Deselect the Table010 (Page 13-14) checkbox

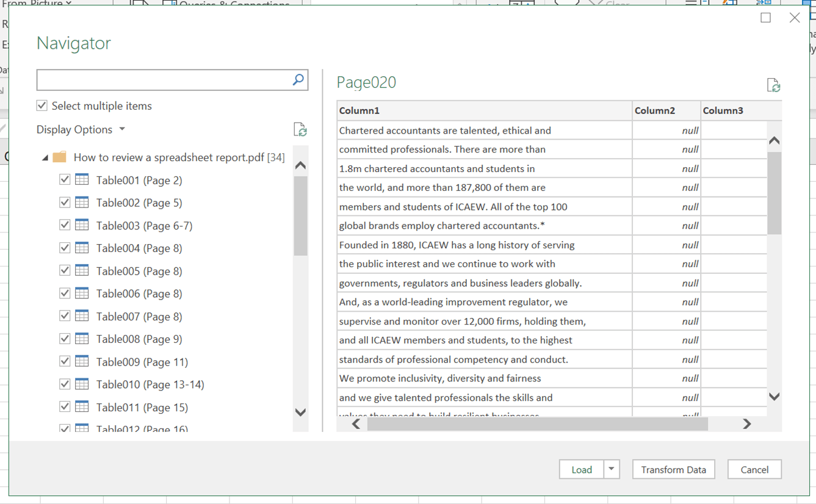click(x=65, y=384)
